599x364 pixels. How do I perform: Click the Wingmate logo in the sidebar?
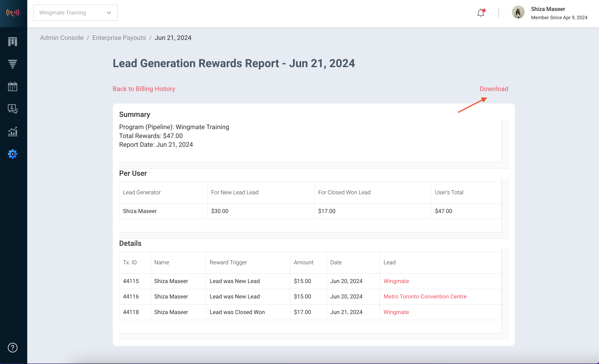click(x=13, y=13)
